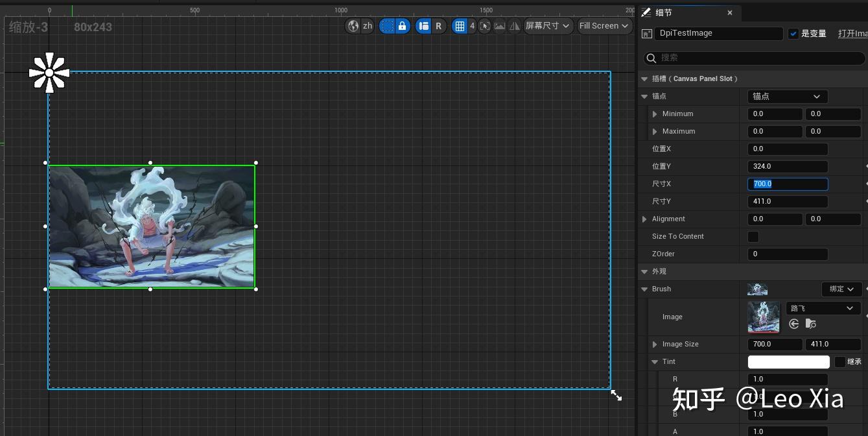The height and width of the screenshot is (436, 868).
Task: Click the right-middle handle of selected image
Action: [x=256, y=226]
